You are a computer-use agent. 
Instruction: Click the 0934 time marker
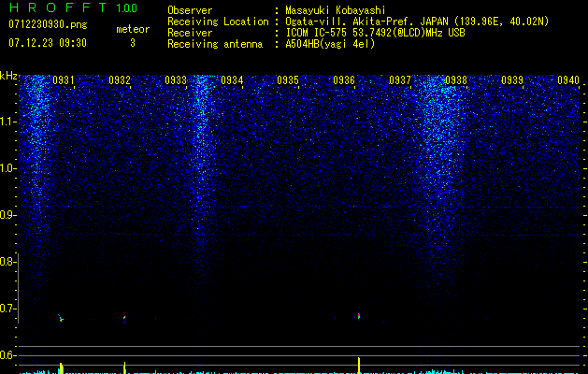click(232, 80)
